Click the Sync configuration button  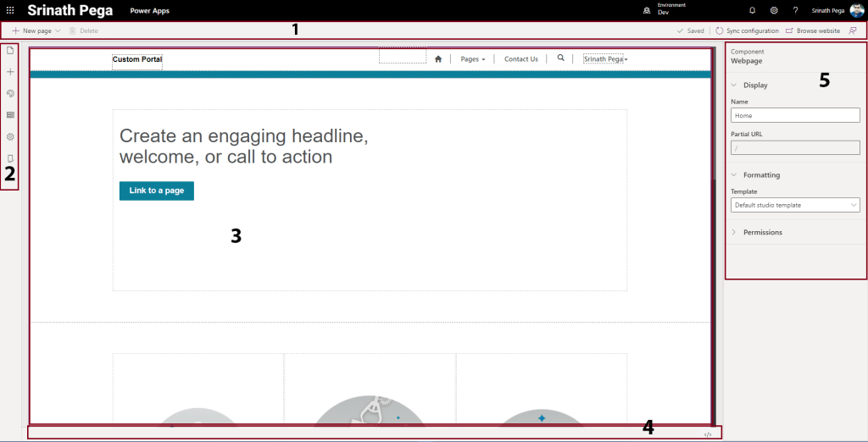point(747,30)
